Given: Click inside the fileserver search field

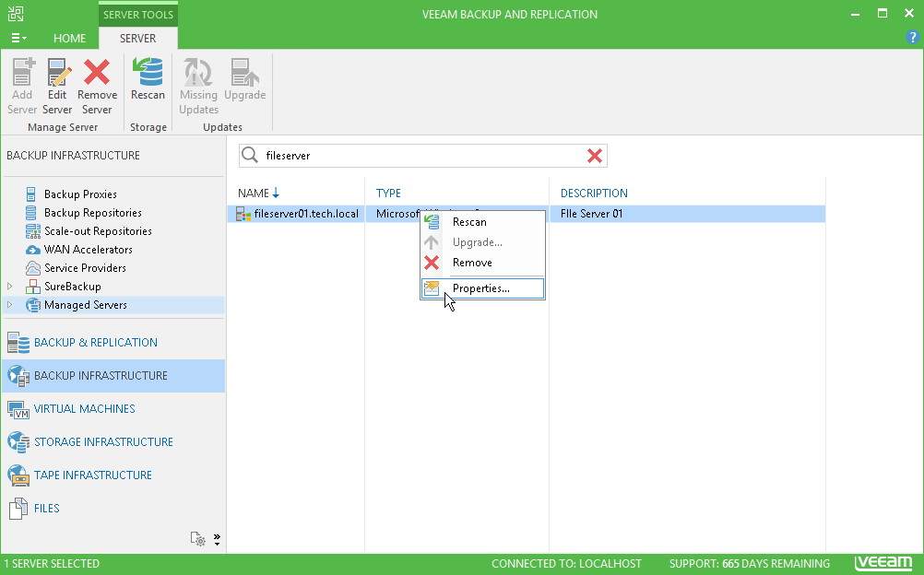Looking at the screenshot, I should [x=421, y=156].
